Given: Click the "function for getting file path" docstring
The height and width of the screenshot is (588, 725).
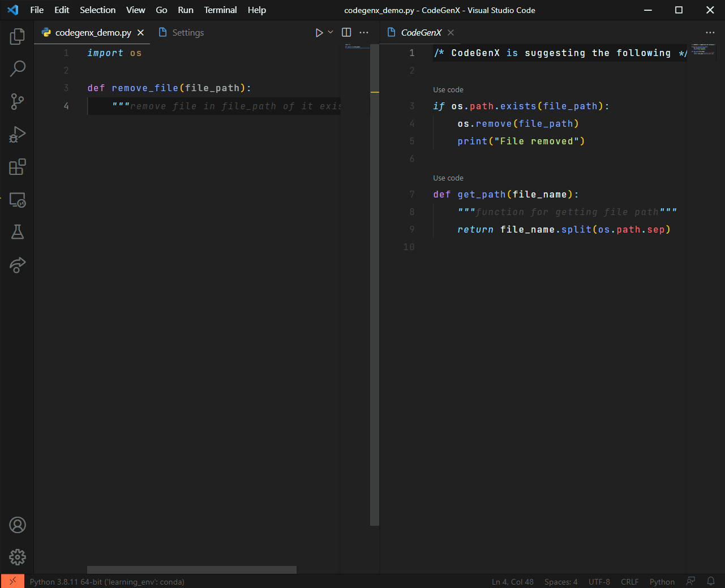Looking at the screenshot, I should tap(567, 212).
